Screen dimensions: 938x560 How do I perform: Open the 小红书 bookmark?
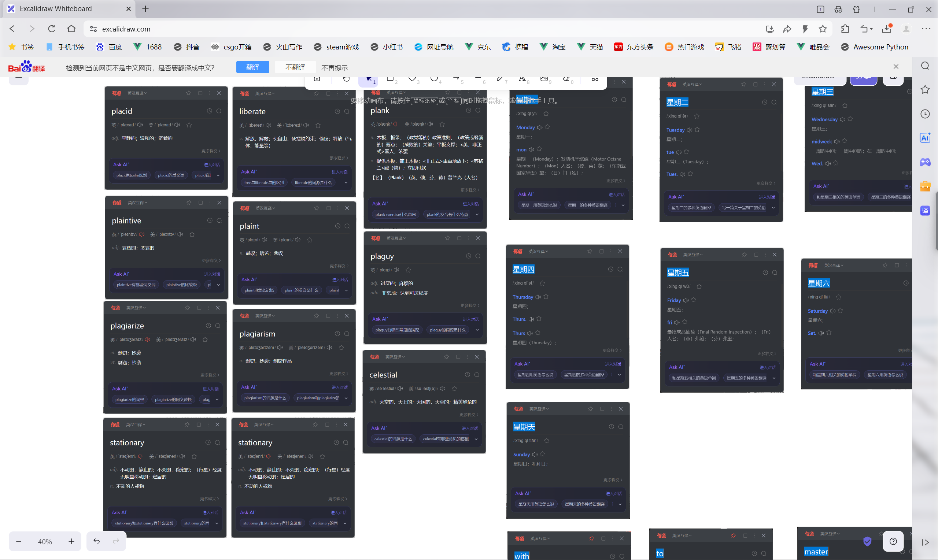387,47
